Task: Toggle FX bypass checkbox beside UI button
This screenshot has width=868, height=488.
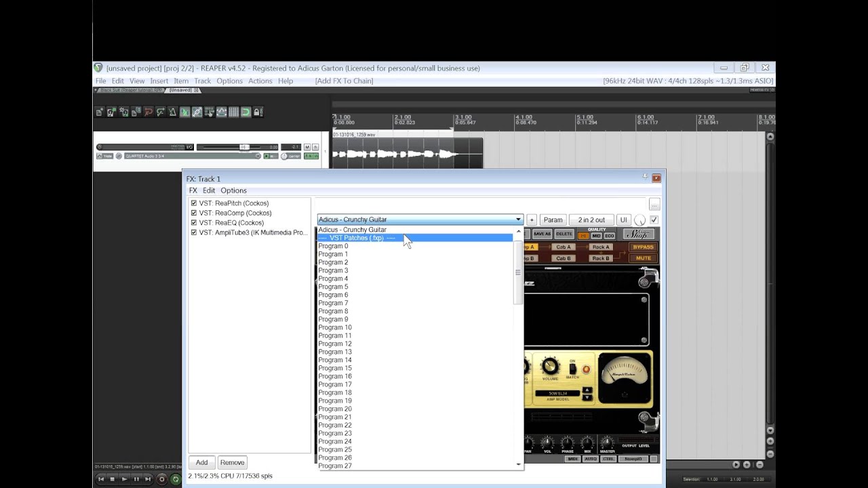Action: [x=654, y=220]
